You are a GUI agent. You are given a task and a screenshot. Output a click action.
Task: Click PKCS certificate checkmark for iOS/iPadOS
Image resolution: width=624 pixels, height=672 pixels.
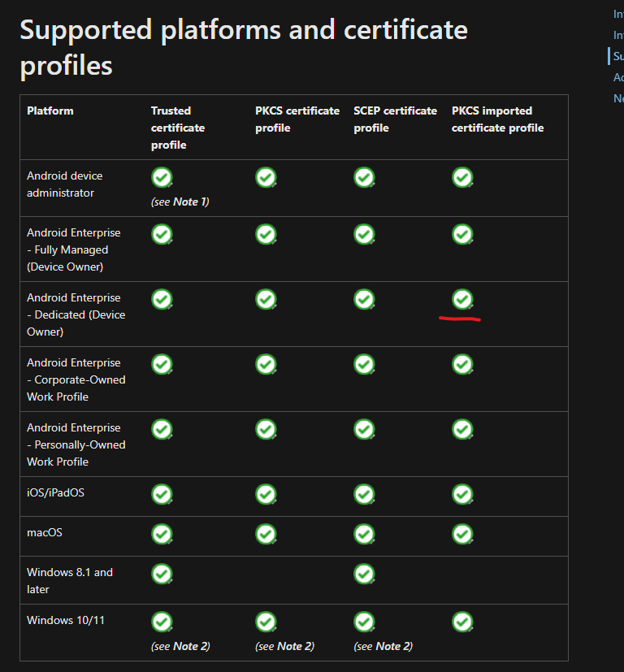click(x=266, y=494)
